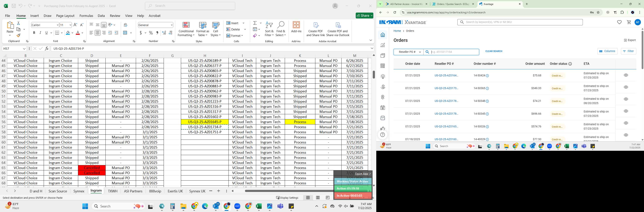The height and width of the screenshot is (212, 644).
Task: Click the Insert Function fx icon
Action: 47,48
